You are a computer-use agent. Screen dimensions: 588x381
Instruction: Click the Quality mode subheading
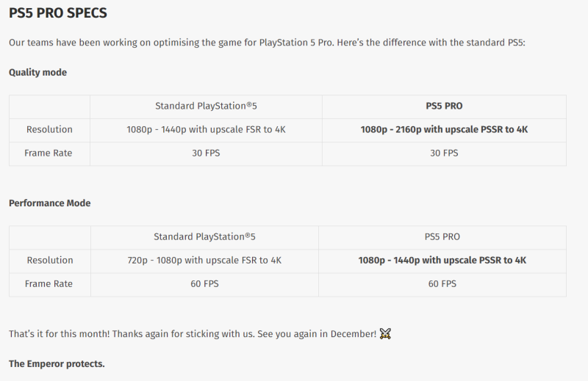(37, 72)
